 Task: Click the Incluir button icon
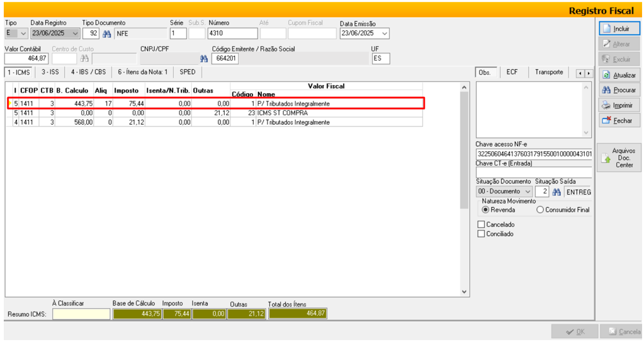click(606, 28)
